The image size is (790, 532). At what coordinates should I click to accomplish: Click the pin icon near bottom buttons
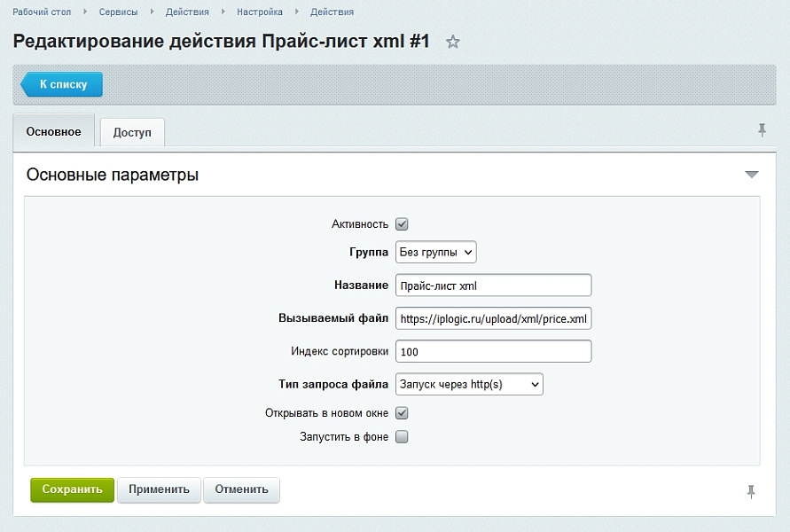(x=751, y=491)
